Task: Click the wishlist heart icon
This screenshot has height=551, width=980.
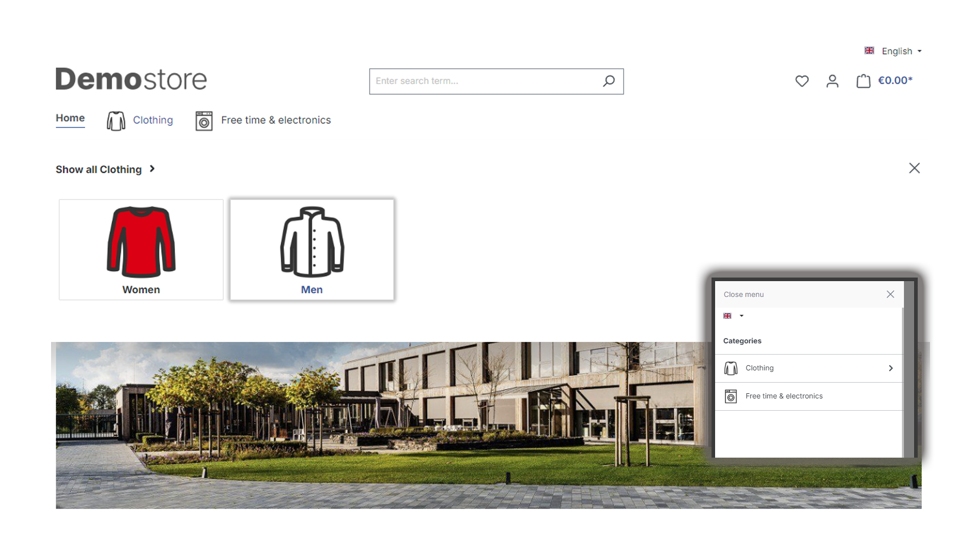Action: pyautogui.click(x=802, y=81)
